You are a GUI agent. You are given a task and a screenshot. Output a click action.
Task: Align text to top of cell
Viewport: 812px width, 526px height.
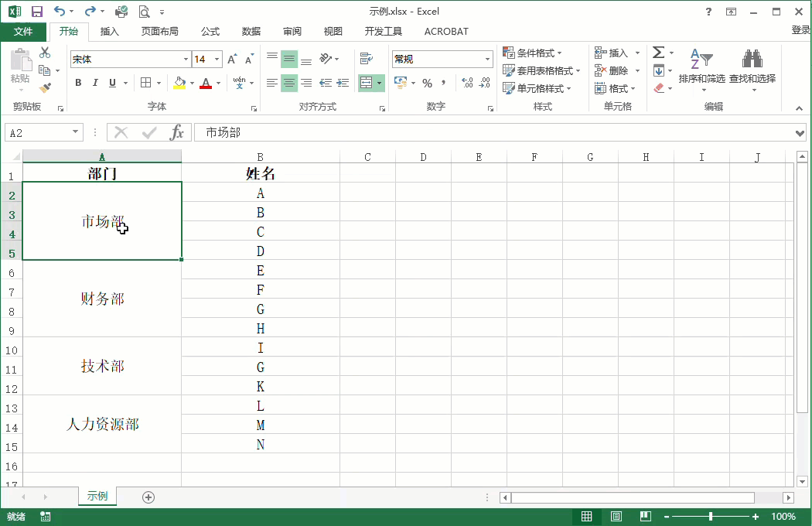click(272, 59)
